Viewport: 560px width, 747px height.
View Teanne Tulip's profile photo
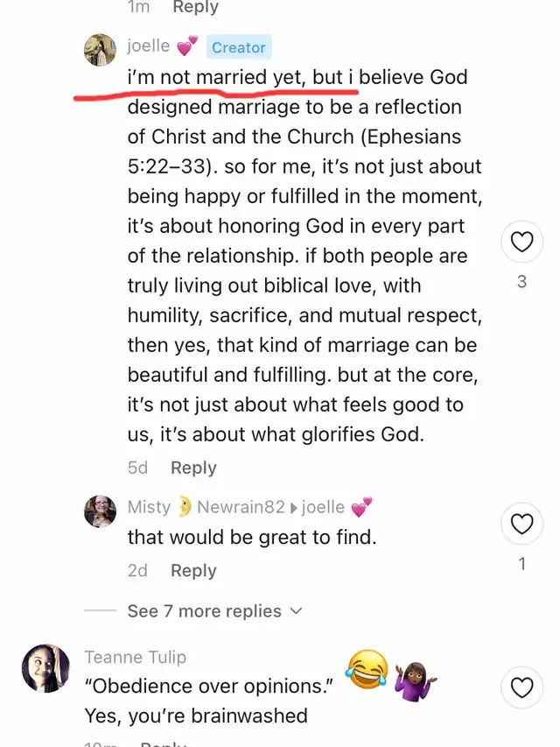click(x=45, y=669)
